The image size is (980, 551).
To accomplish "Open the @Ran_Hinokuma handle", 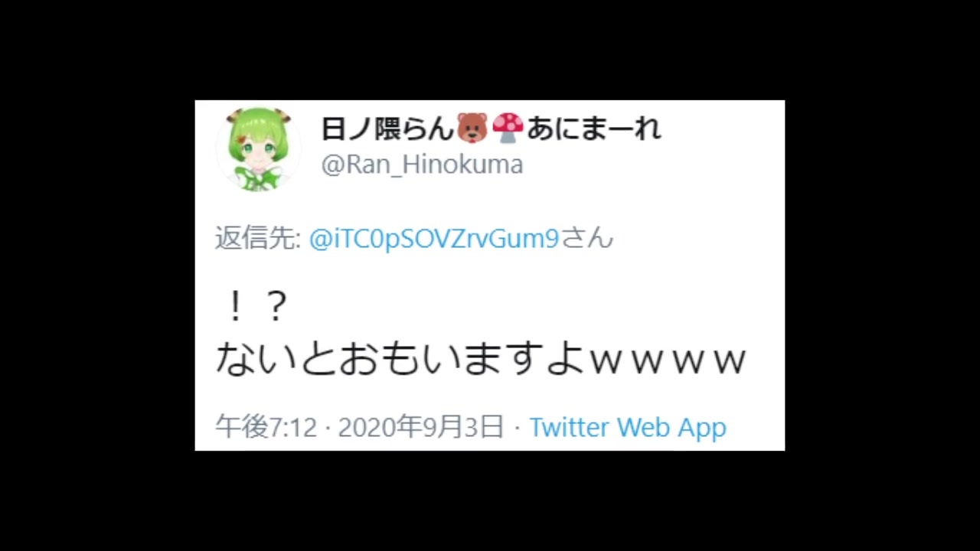I will (422, 165).
